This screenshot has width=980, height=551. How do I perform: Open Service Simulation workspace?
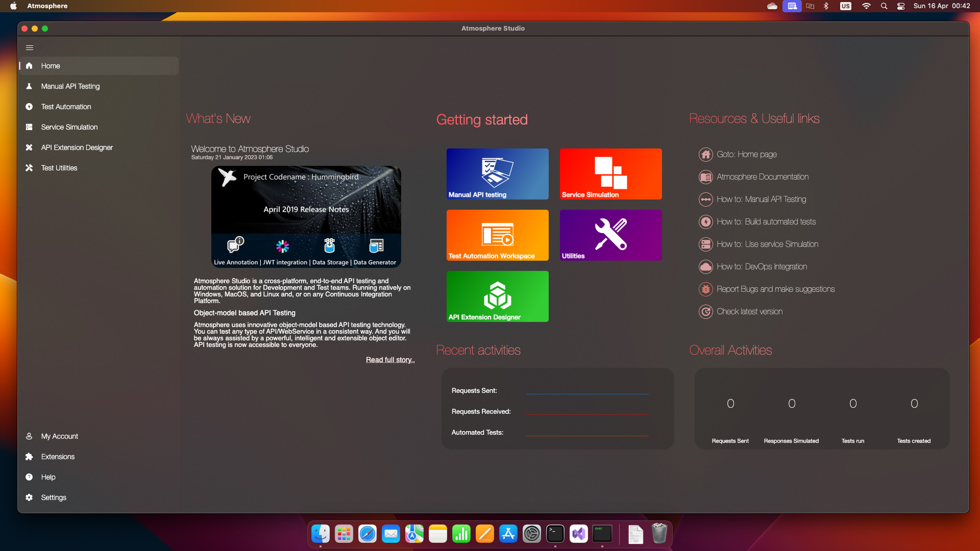point(610,173)
